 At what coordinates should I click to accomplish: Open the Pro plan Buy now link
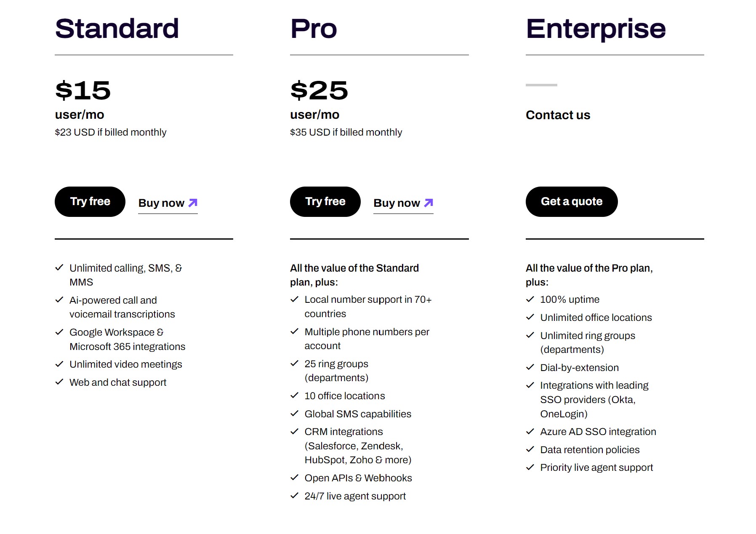pyautogui.click(x=403, y=203)
